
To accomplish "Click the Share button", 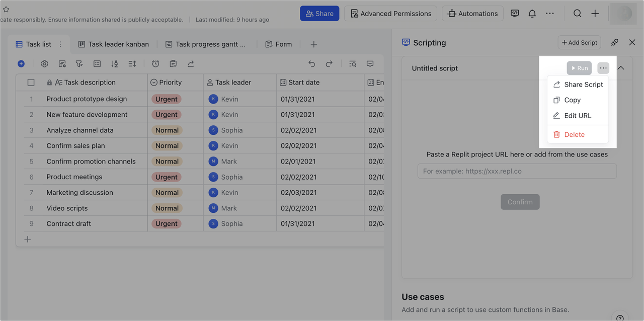I will click(x=319, y=13).
